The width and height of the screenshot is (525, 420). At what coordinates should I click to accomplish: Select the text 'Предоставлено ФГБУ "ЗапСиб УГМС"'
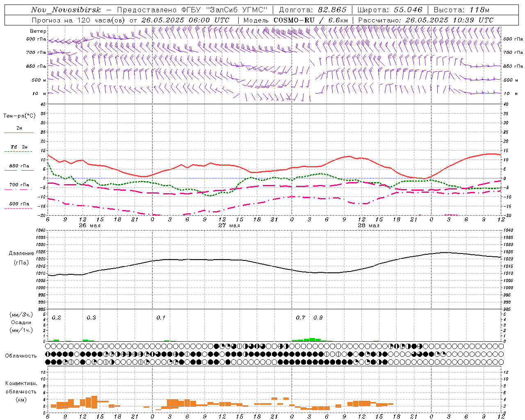[192, 10]
